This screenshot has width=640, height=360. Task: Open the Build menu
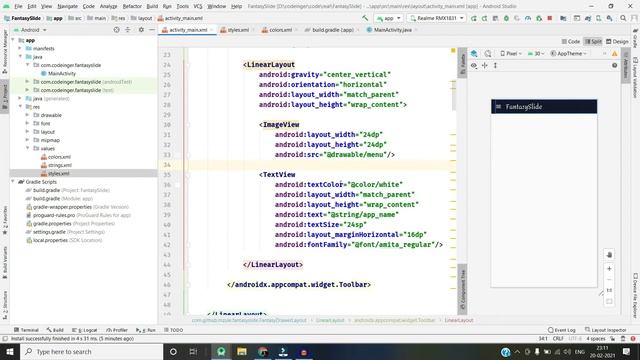152,6
